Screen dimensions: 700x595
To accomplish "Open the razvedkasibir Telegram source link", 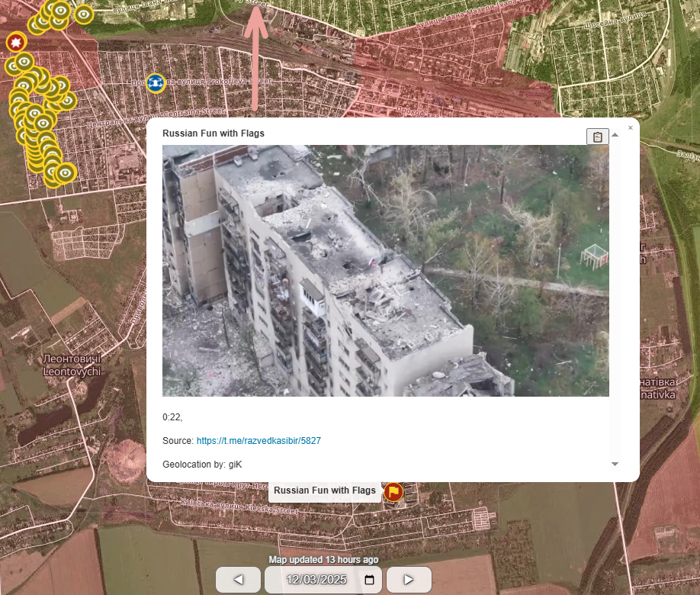I will [258, 441].
